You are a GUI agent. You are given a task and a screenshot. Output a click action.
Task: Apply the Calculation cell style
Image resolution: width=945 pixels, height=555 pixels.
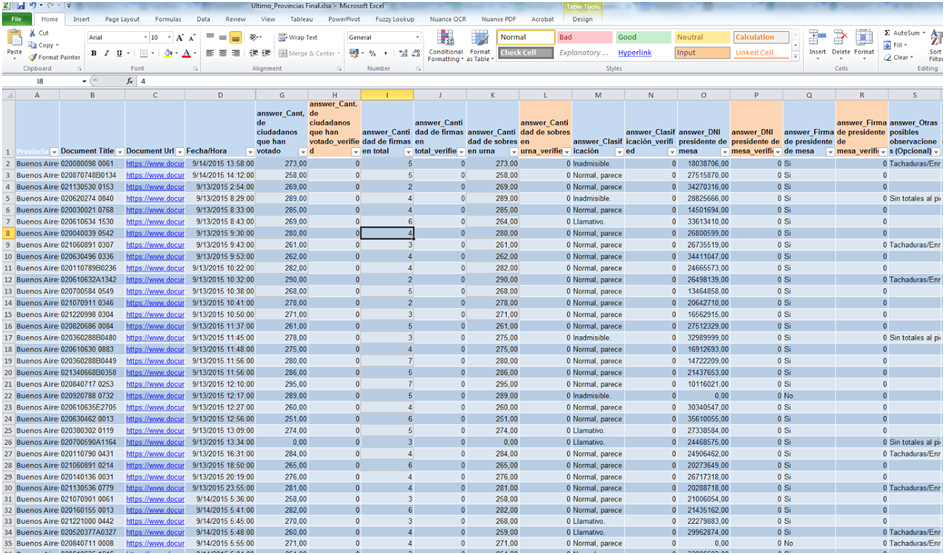tap(761, 37)
